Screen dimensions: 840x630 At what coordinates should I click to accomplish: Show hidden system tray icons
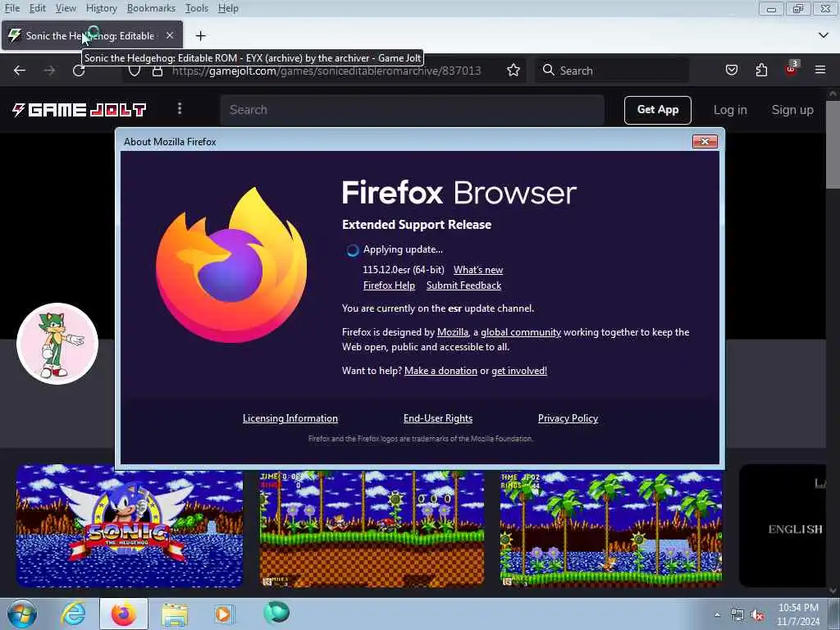(717, 615)
